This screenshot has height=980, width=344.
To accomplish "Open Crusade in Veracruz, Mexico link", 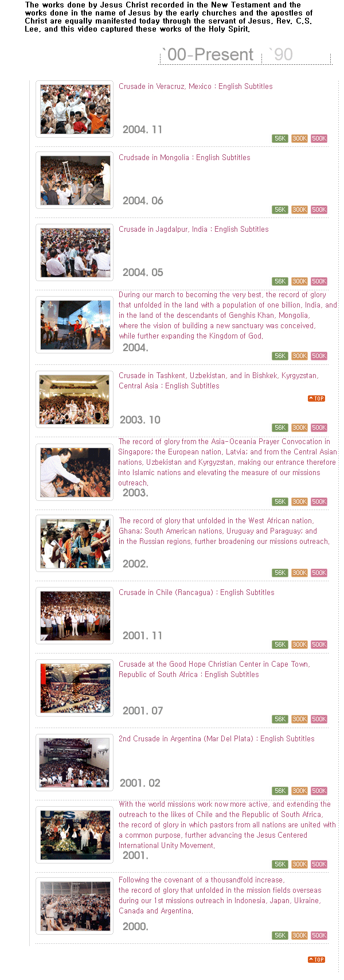I will (196, 87).
